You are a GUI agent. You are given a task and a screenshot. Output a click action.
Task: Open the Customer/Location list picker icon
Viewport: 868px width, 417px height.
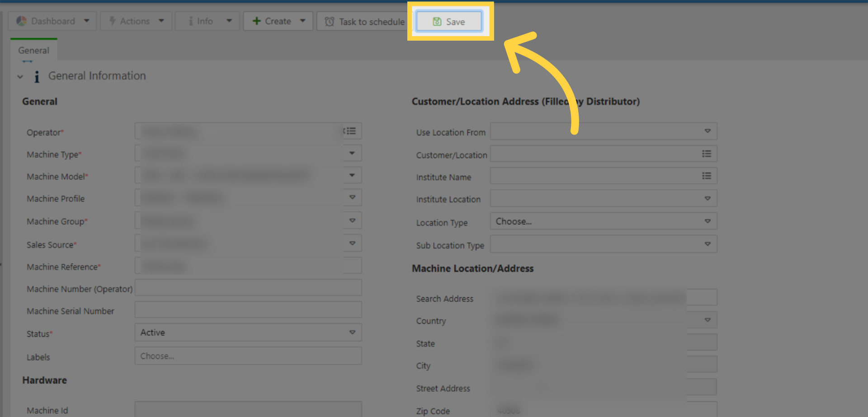707,154
